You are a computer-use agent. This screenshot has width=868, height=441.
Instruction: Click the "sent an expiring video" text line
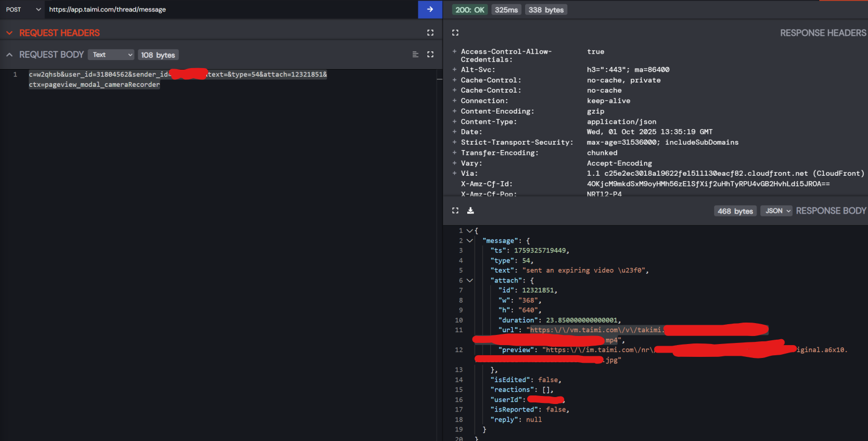(x=570, y=271)
